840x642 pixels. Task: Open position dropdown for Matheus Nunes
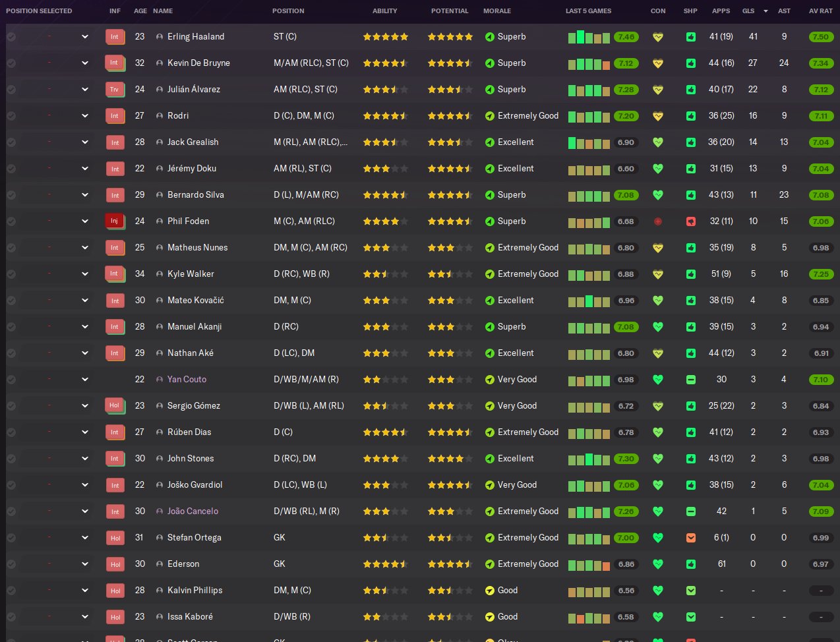tap(85, 248)
